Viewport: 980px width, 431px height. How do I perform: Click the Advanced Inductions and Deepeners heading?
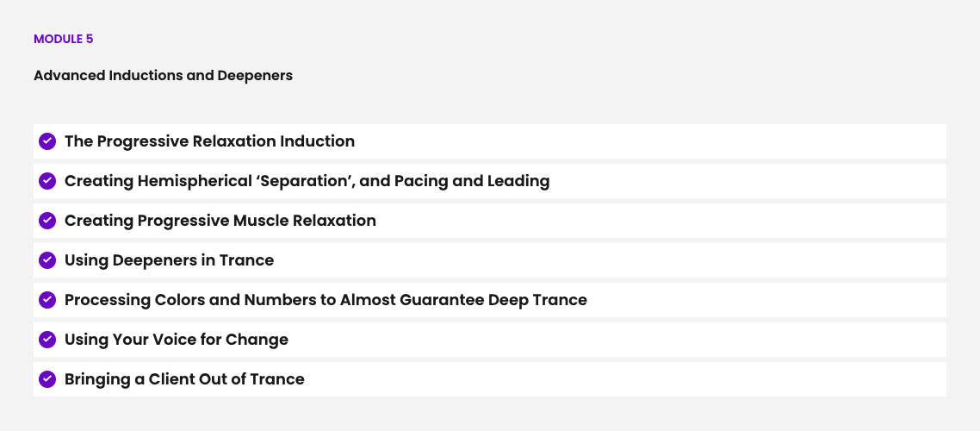click(163, 76)
